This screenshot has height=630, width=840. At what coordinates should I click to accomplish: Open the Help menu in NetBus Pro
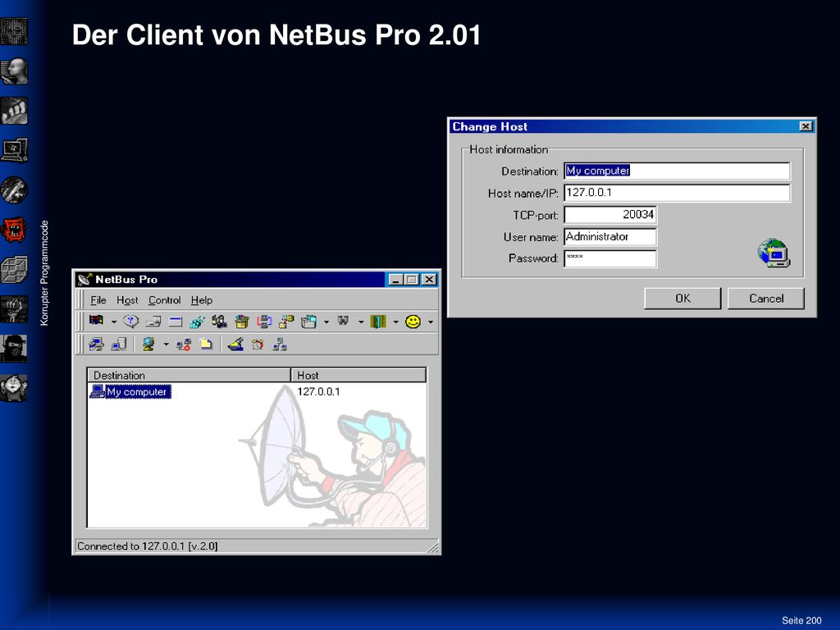click(202, 300)
